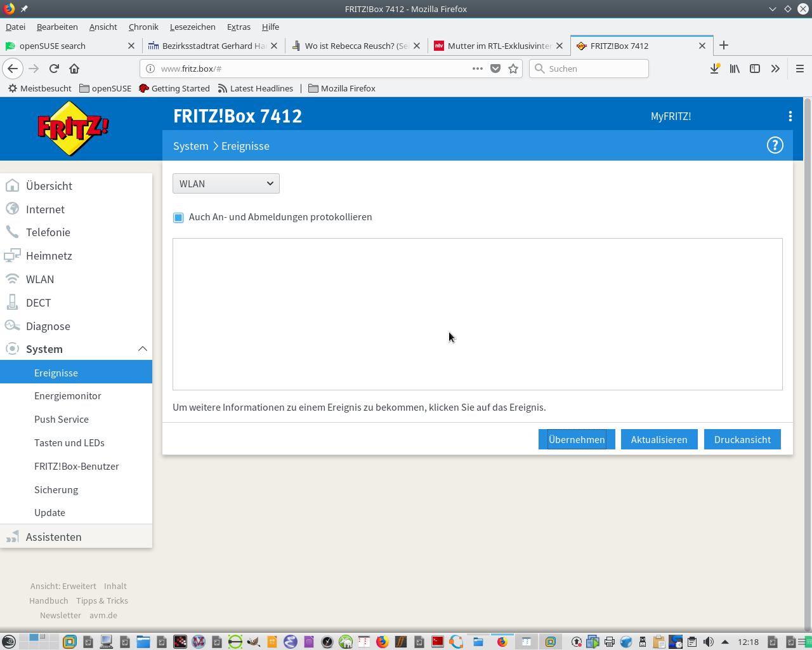Open Tasten und LEDs page
Screen dimensions: 812x650
pos(69,442)
